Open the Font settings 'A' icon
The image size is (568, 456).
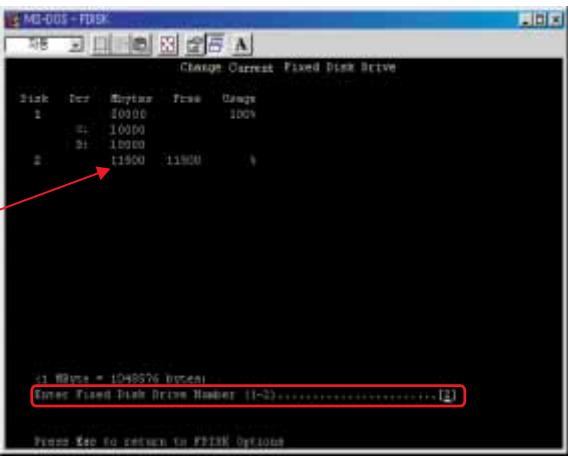pos(241,45)
